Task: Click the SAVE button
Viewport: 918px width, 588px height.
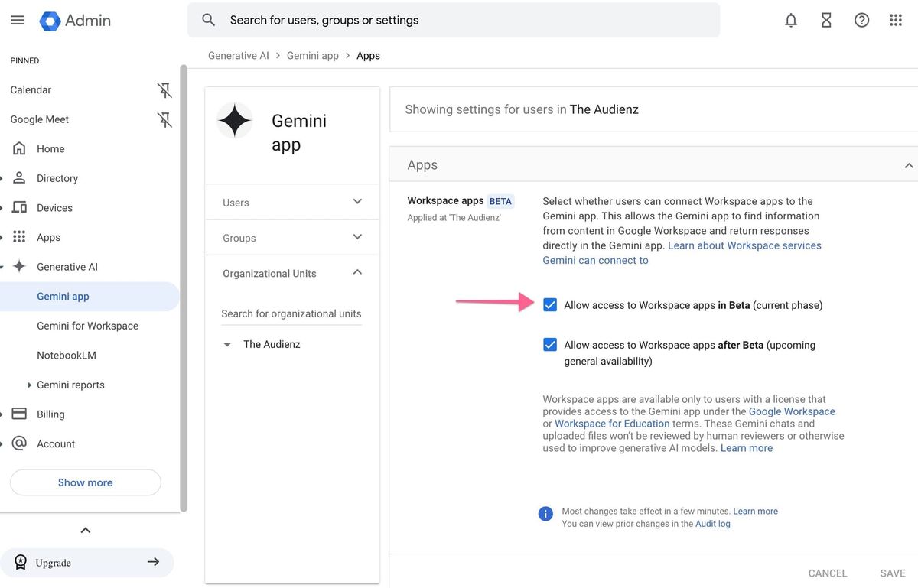Action: [891, 572]
